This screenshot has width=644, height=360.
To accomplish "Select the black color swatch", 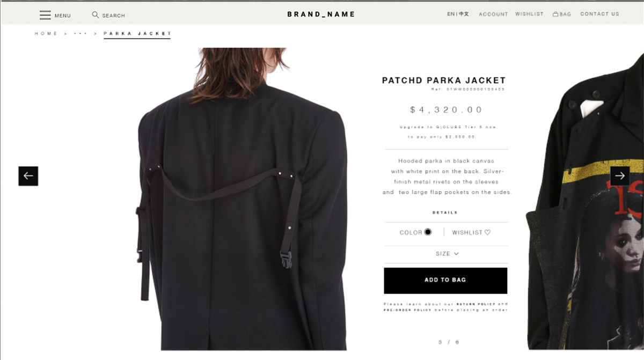I will 428,232.
